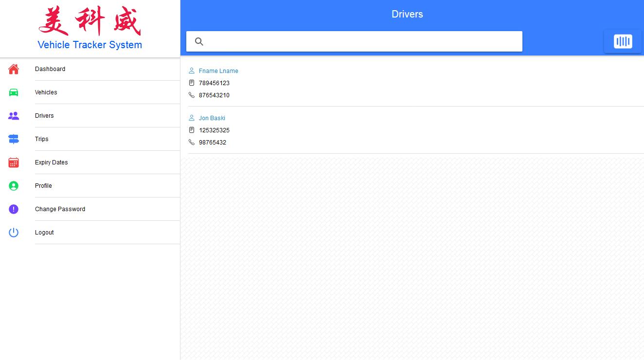Click phone number 98765432
The image size is (644, 360).
point(213,143)
